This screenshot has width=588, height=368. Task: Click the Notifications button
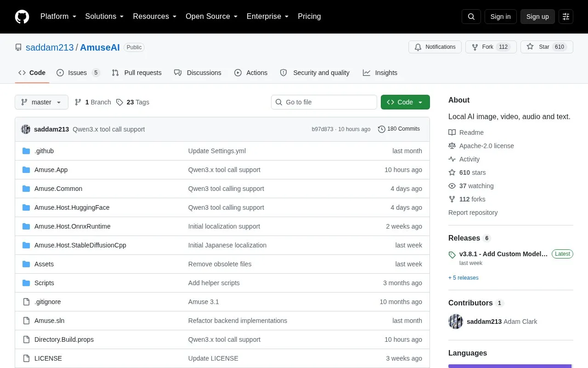(435, 47)
